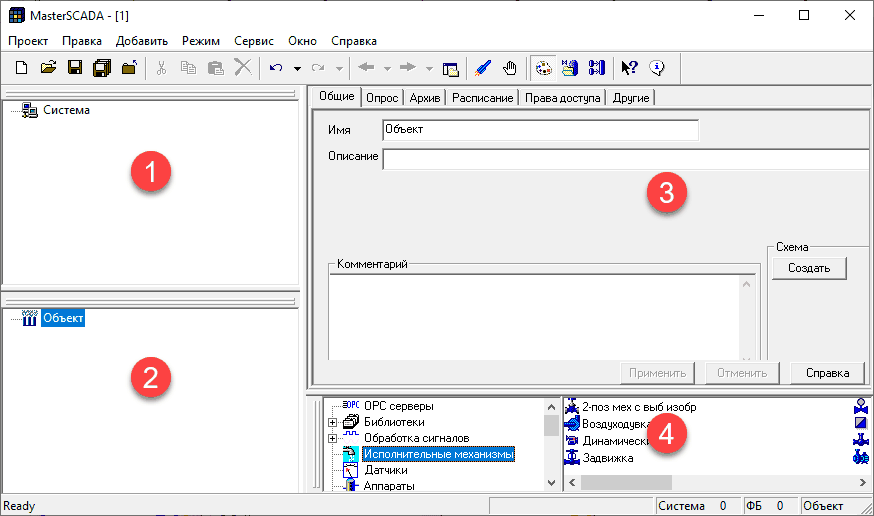Click the Redo arrow icon
This screenshot has height=516, width=874.
[x=318, y=68]
